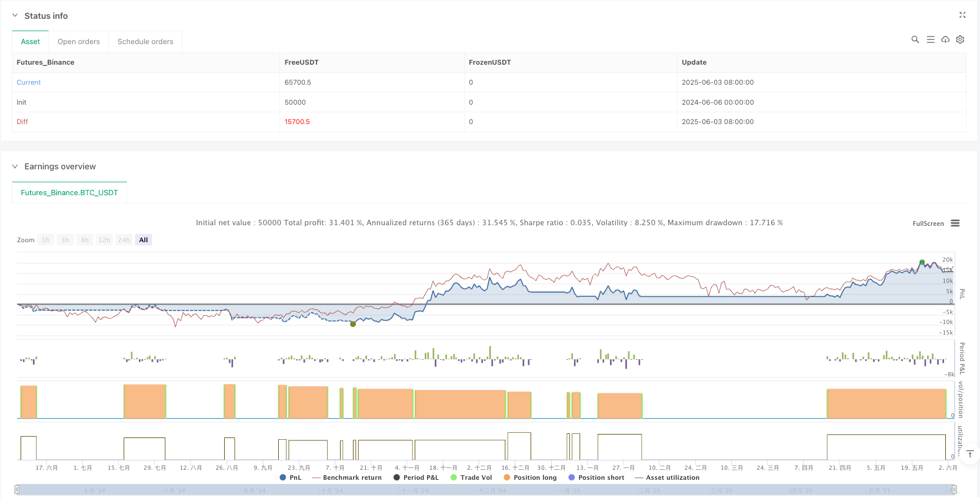The width and height of the screenshot is (980, 498).
Task: Toggle Benchmark return series visibility
Action: (x=346, y=477)
